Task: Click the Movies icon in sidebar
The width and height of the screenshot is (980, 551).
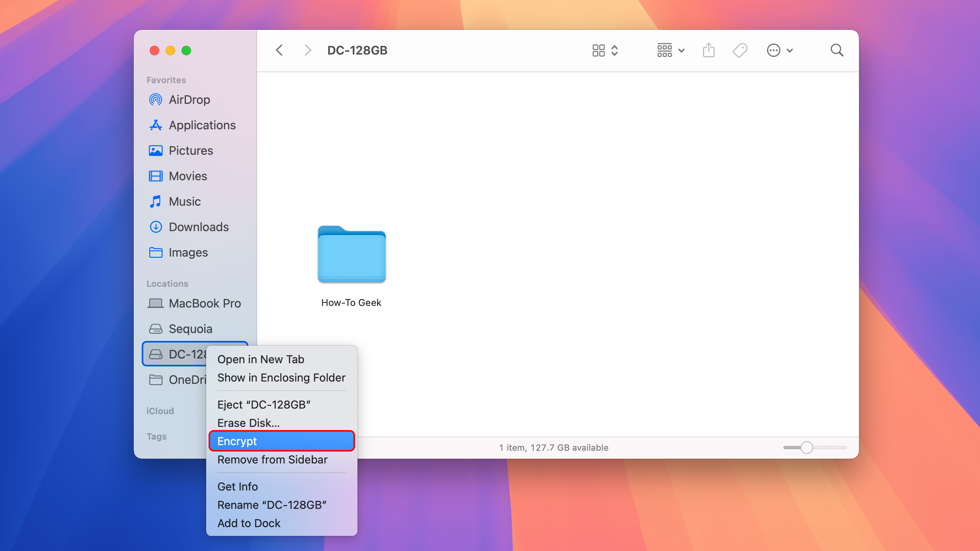Action: point(156,175)
